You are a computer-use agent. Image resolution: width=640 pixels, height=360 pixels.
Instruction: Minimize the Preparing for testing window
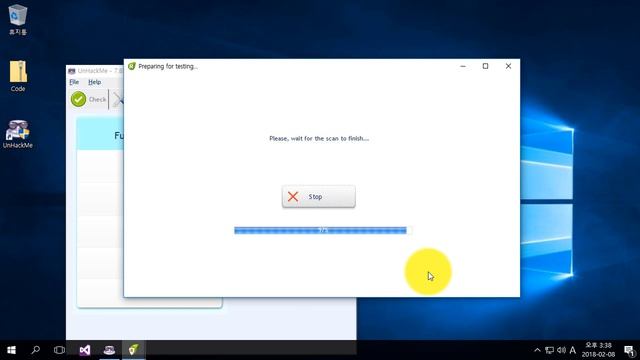click(463, 66)
